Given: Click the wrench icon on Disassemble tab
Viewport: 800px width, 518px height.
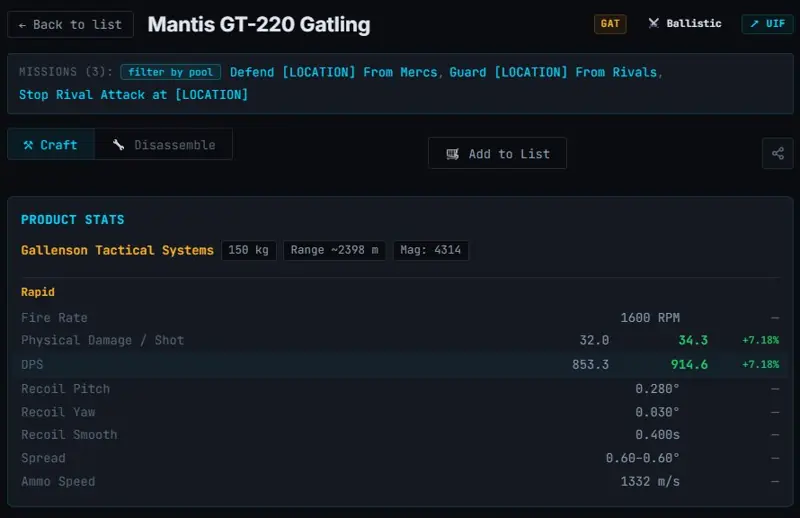Looking at the screenshot, I should click(118, 145).
